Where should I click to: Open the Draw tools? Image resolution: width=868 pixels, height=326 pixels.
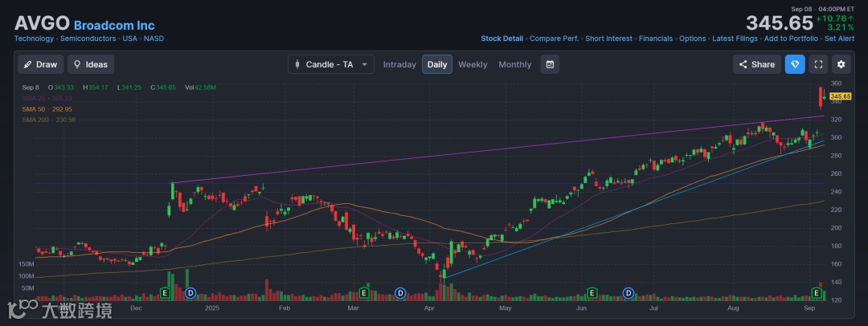click(40, 64)
